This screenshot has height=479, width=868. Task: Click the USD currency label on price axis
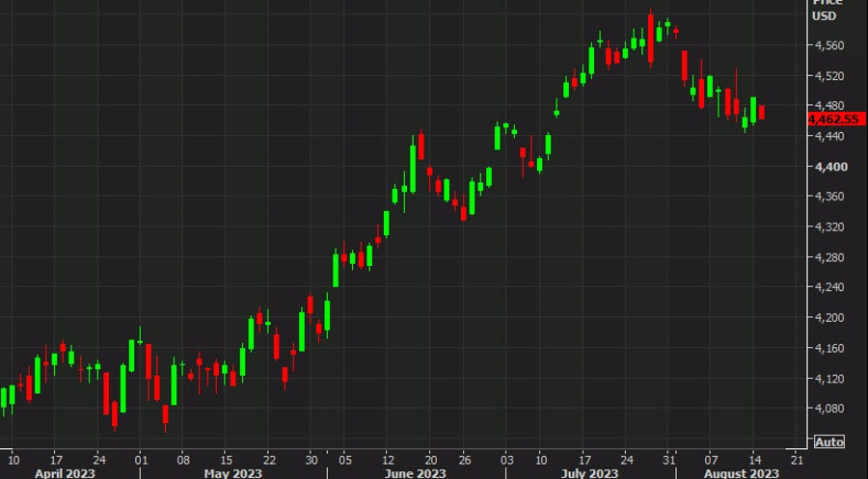(824, 16)
